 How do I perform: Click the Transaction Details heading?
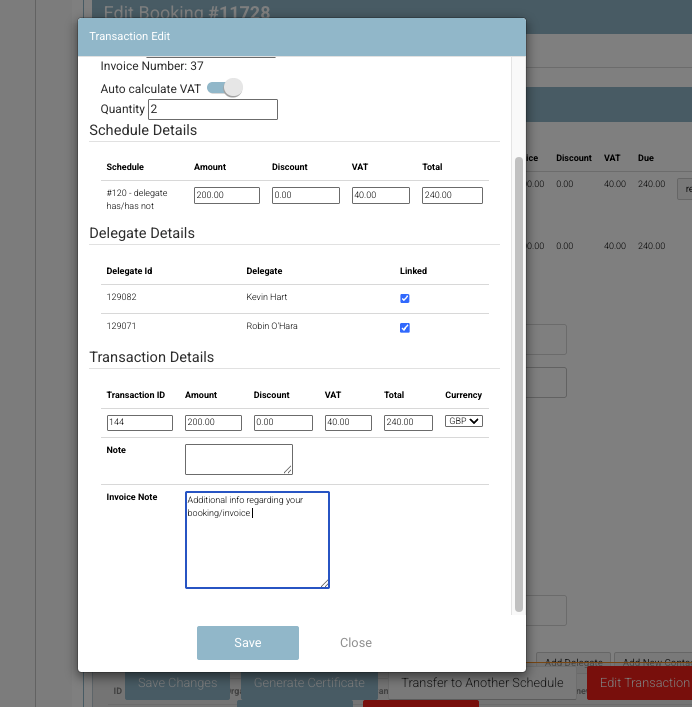click(x=151, y=357)
